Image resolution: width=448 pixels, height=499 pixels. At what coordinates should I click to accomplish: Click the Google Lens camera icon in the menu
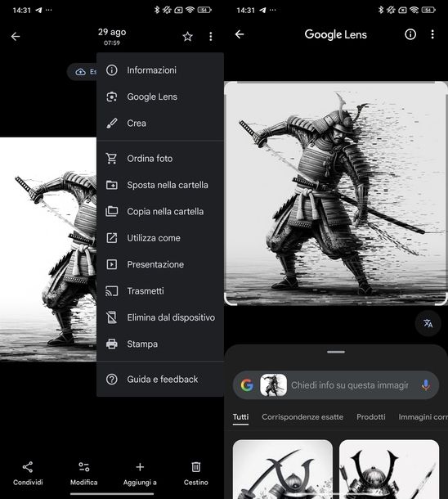coord(112,97)
